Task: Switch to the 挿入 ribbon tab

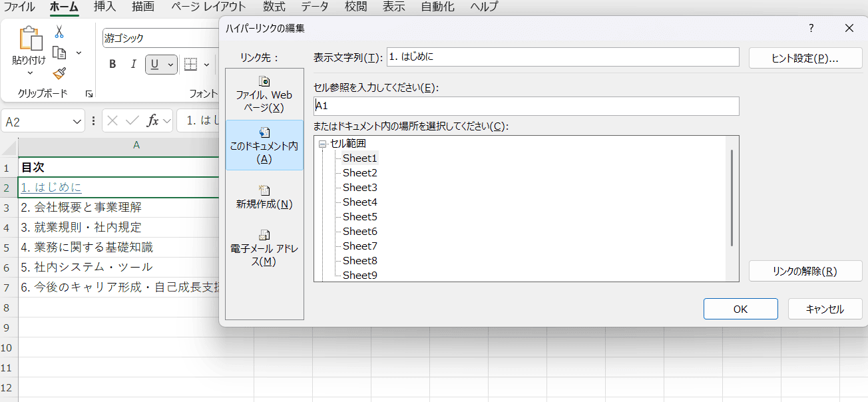Action: pyautogui.click(x=105, y=7)
